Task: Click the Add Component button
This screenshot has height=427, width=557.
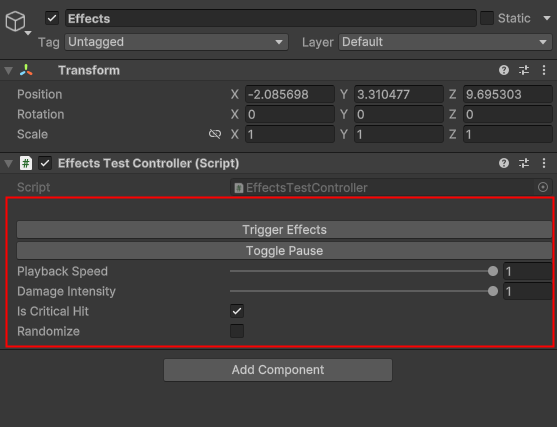Action: coord(278,370)
